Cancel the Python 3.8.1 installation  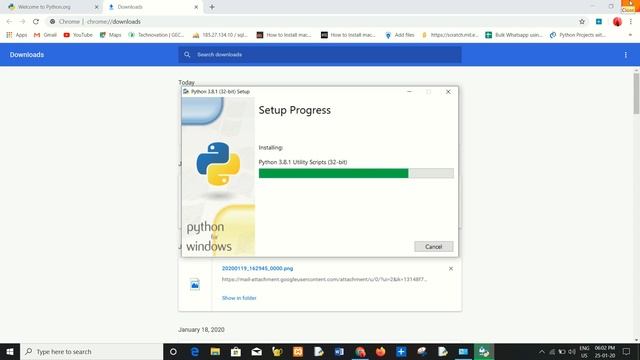point(433,247)
